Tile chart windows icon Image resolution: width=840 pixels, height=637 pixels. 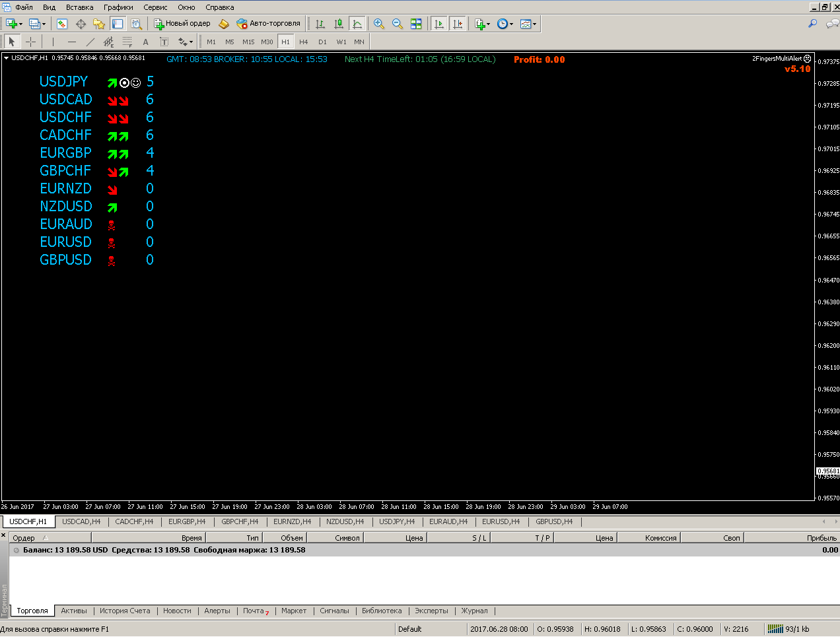click(x=416, y=24)
